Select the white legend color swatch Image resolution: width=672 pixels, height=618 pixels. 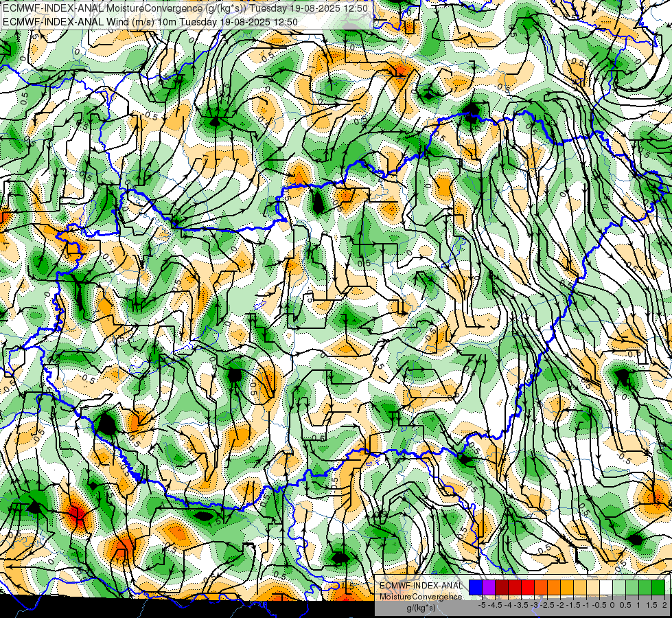coord(606,588)
